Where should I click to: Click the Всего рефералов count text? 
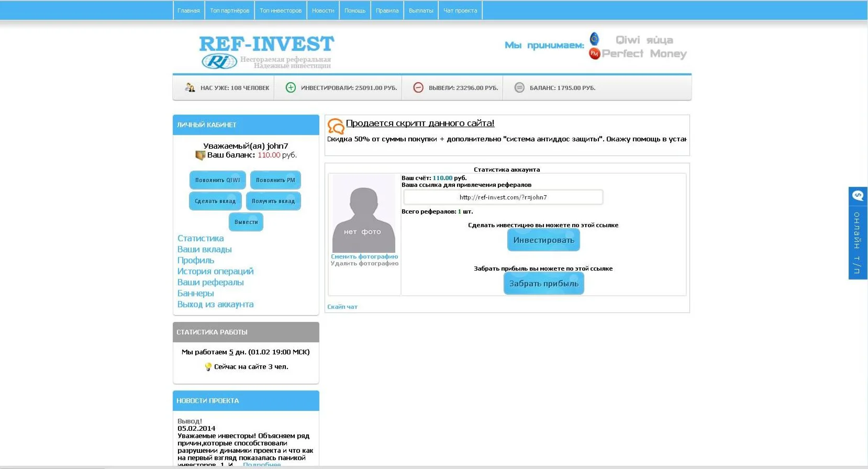click(x=437, y=211)
